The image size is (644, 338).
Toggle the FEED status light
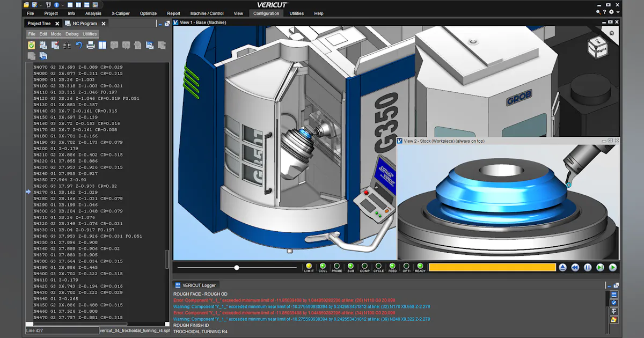point(392,267)
